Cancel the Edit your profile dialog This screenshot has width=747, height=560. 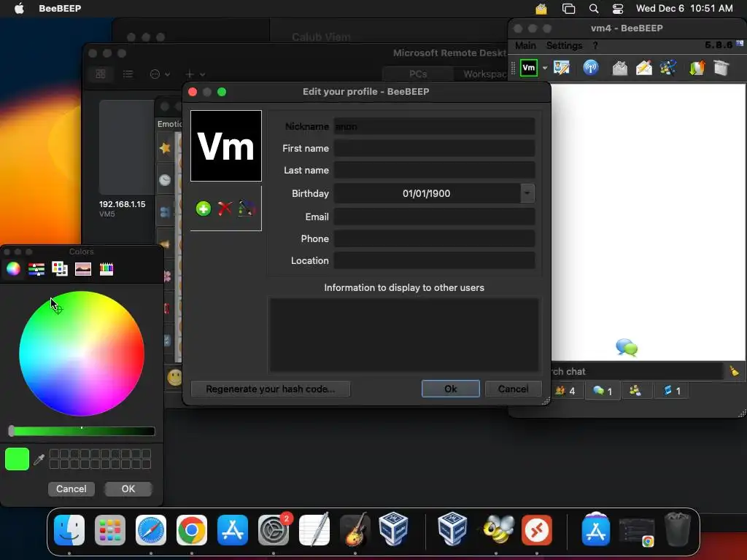(513, 389)
